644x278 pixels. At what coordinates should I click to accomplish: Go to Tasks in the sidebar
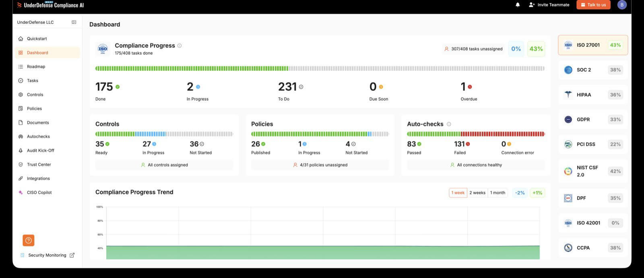pyautogui.click(x=47, y=81)
